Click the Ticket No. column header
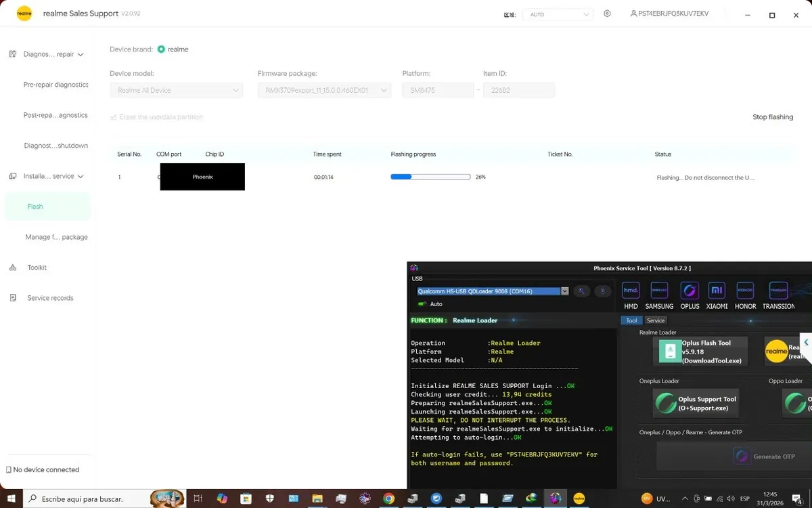812x508 pixels. (560, 154)
